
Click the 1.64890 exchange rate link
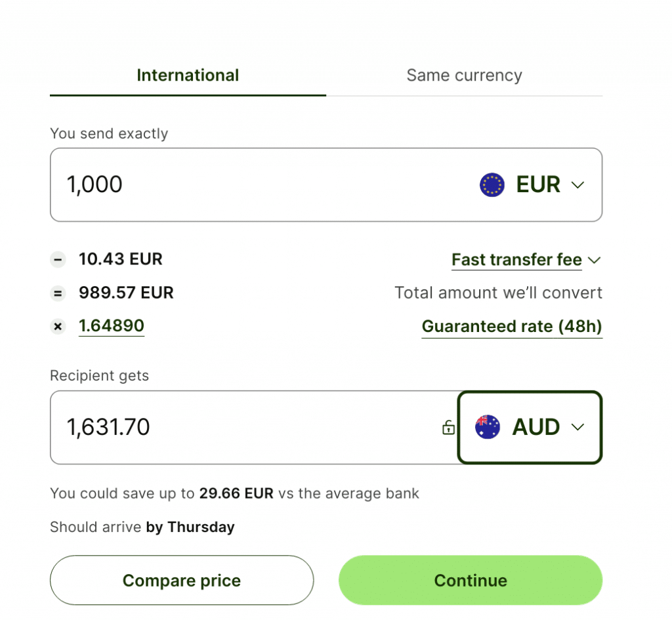click(x=112, y=326)
